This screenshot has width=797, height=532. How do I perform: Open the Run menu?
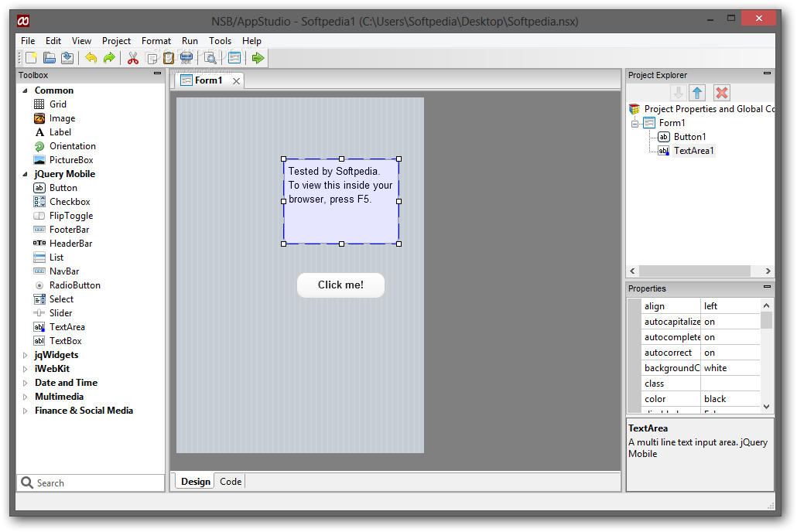[x=190, y=41]
